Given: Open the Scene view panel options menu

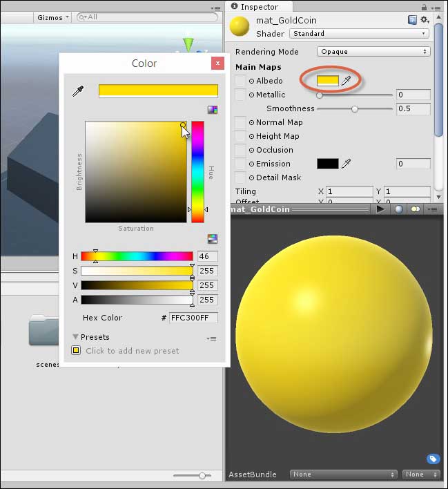Looking at the screenshot, I should (x=215, y=8).
